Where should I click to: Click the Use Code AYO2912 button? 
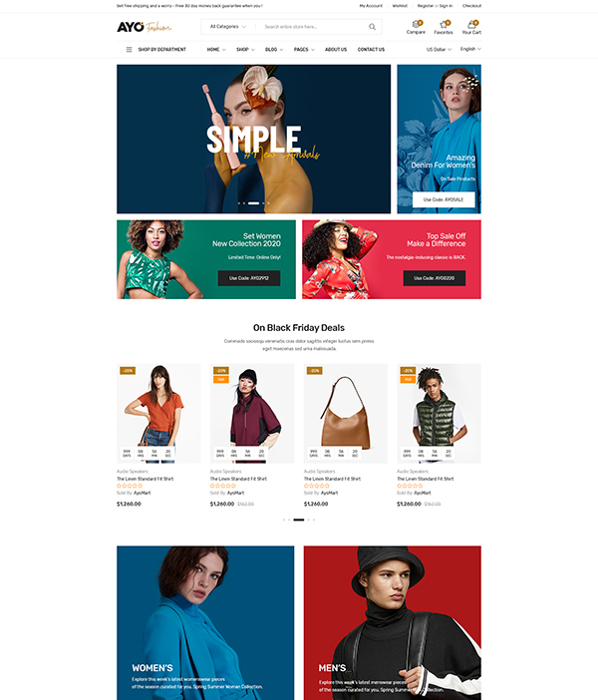(x=249, y=278)
